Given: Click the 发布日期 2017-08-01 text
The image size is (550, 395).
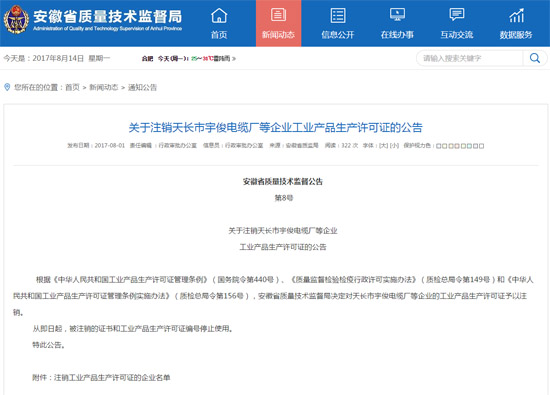Looking at the screenshot, I should click(x=96, y=146).
